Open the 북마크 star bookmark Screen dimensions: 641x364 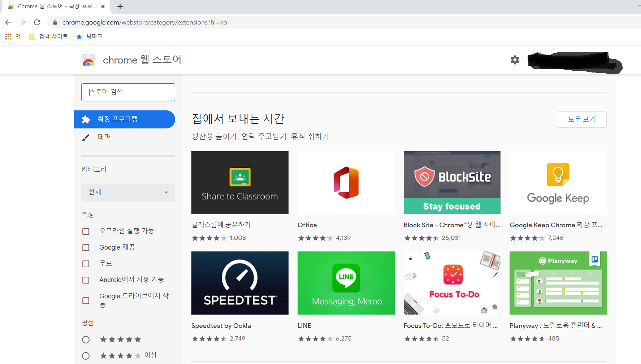(x=89, y=36)
